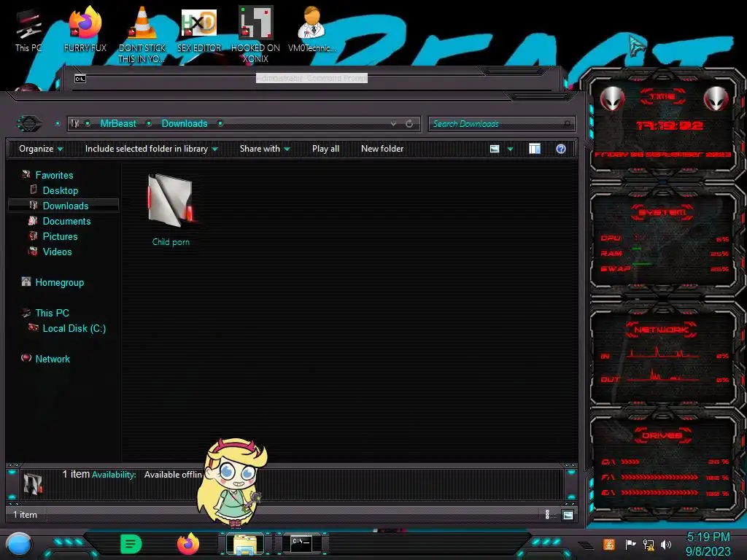Screen dimensions: 747x560
Task: Click the SYSTEM widget header
Action: point(662,212)
